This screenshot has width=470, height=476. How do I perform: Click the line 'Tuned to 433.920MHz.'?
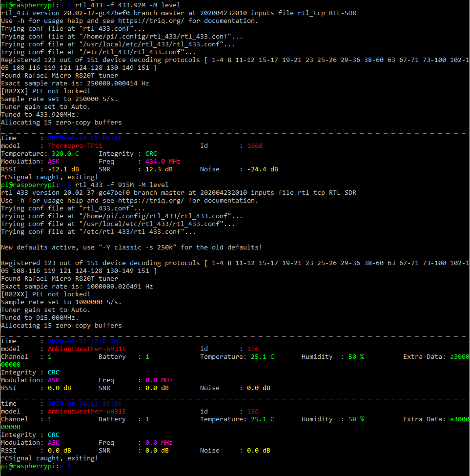pos(40,115)
